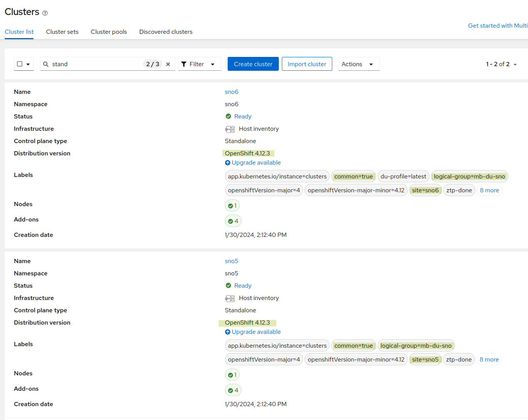Show 8 more labels for sno5
Viewport: 528px width, 420px height.
[489, 360]
